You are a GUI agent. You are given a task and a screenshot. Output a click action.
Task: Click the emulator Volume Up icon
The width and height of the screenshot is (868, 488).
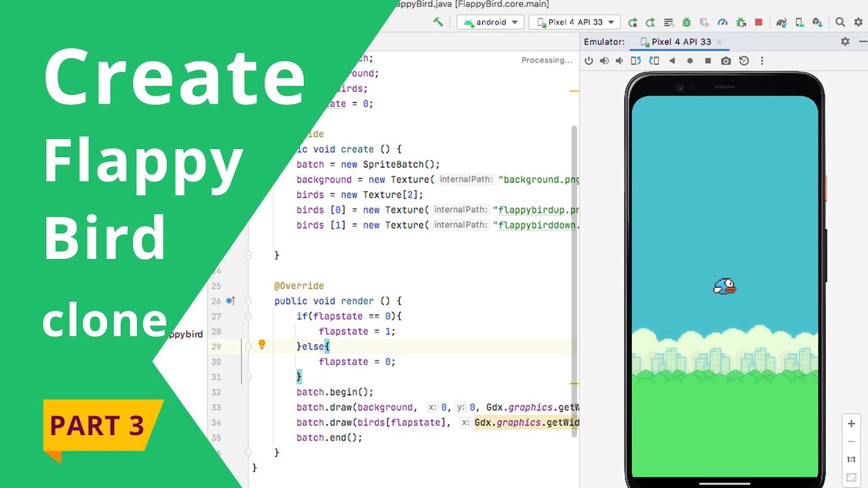[604, 60]
